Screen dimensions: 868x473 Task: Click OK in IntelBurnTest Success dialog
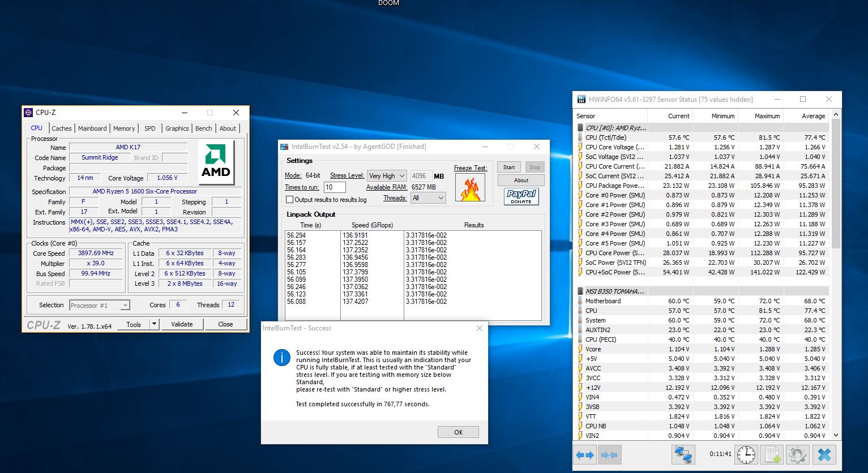(458, 432)
